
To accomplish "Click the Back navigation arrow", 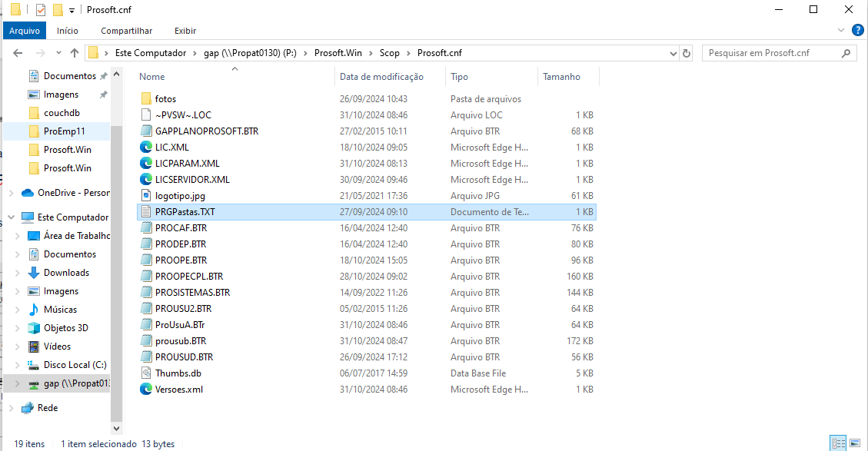I will 18,53.
